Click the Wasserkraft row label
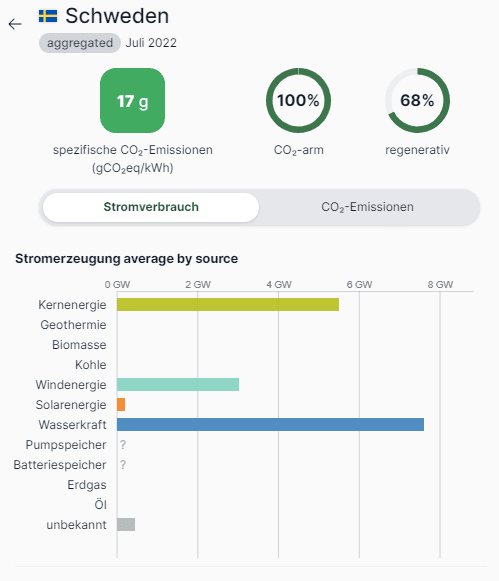499x581 pixels. click(73, 425)
